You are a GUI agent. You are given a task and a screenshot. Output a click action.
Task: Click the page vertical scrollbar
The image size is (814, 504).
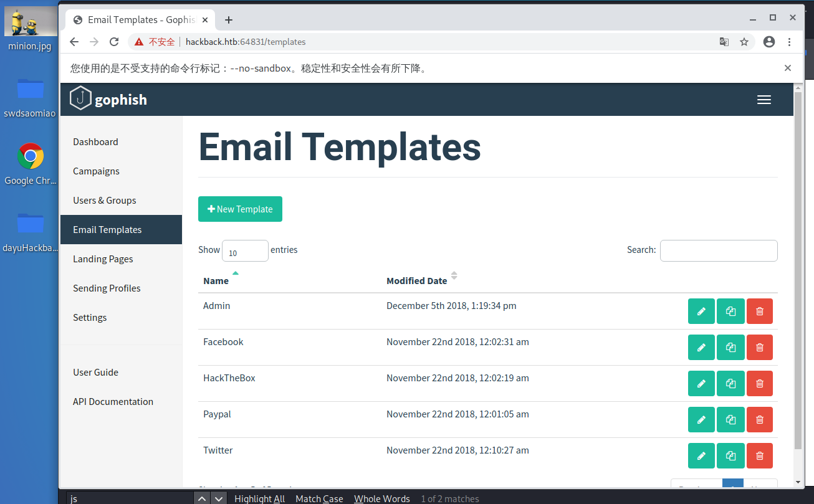tap(798, 272)
